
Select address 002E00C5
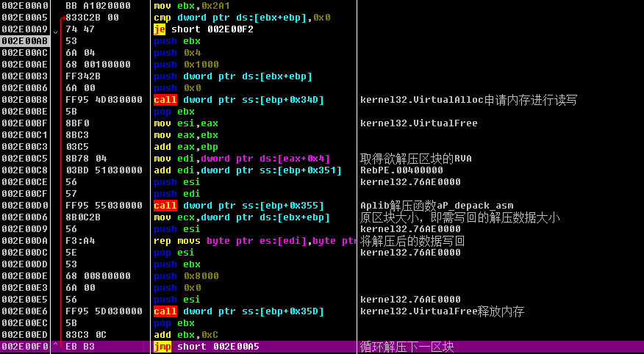pyautogui.click(x=25, y=159)
